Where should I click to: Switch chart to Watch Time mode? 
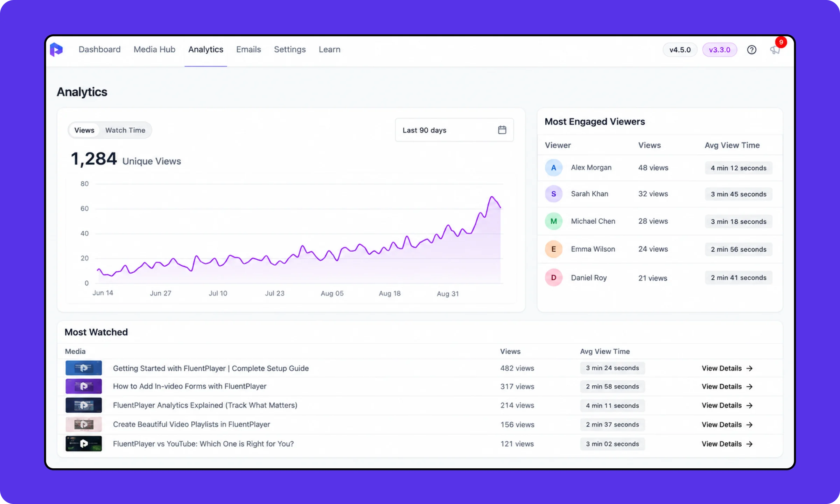(x=125, y=130)
